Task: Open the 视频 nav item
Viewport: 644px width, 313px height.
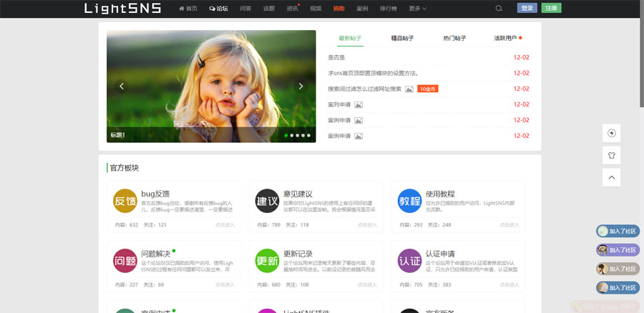Action: pyautogui.click(x=316, y=8)
